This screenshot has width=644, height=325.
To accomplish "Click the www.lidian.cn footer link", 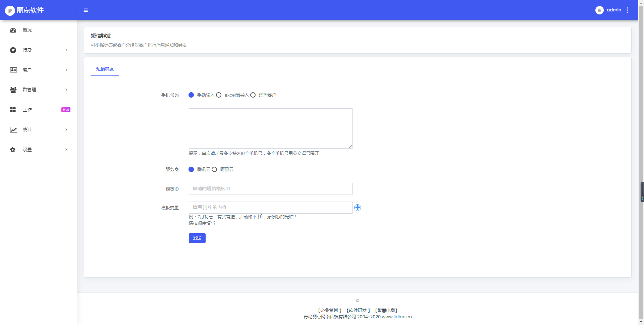I will [397, 317].
